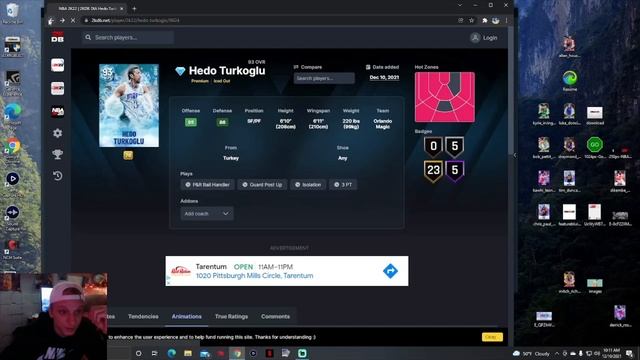Click the browser back arrow

coord(51,20)
